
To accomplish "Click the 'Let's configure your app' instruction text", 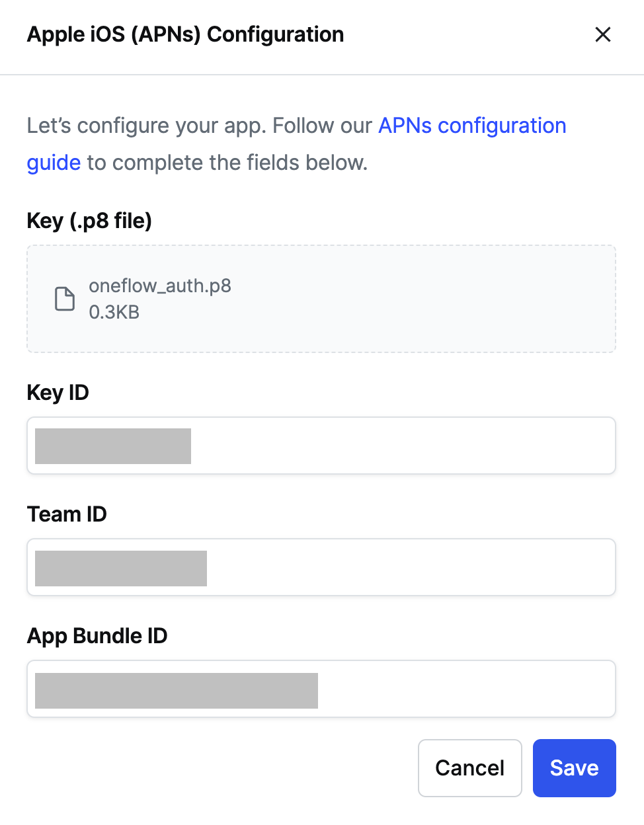I will (146, 126).
